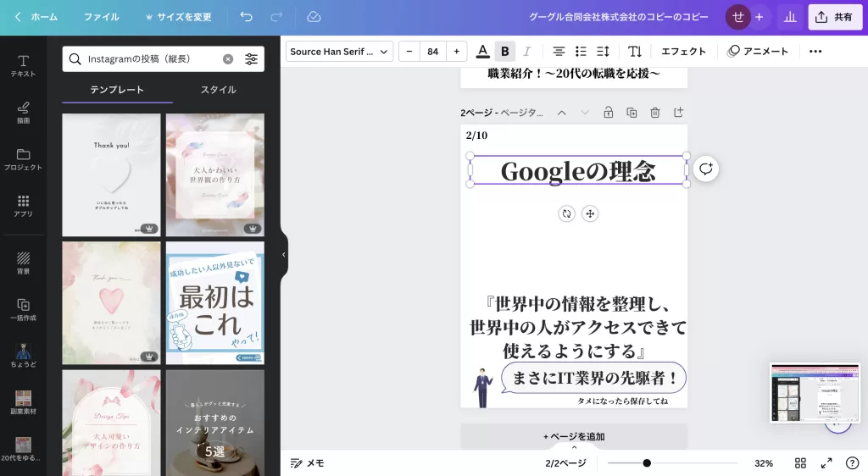Toggle bold formatting
868x476 pixels.
click(505, 52)
